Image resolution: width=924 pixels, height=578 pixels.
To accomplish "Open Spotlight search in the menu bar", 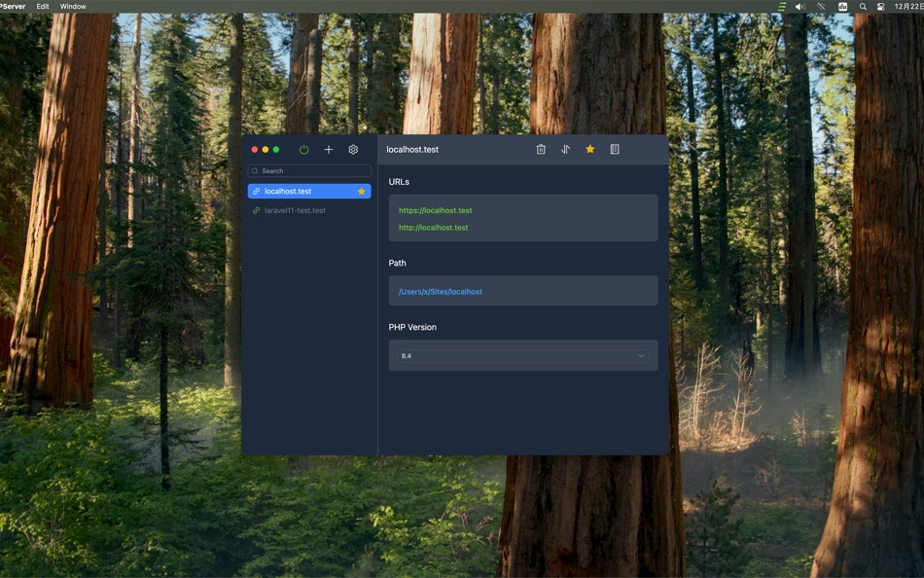I will [x=863, y=7].
